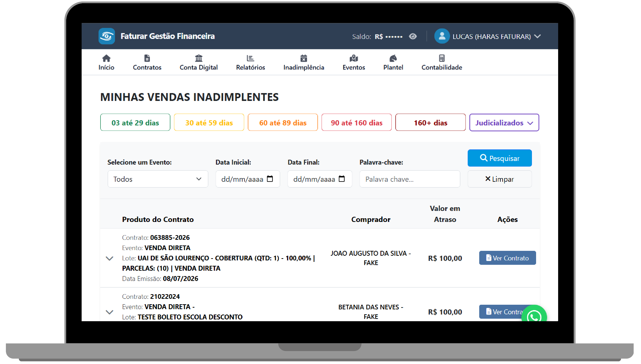
Task: Click the Comprador column header
Action: pyautogui.click(x=371, y=220)
